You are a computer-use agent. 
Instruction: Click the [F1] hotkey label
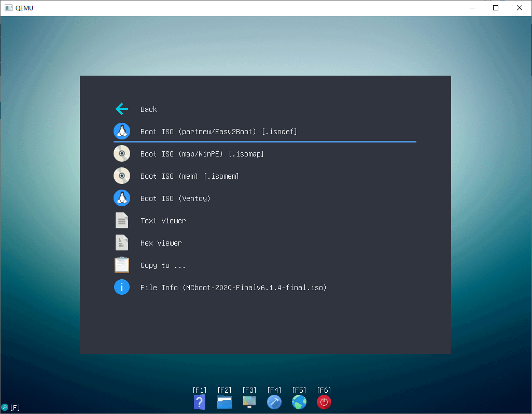coord(200,390)
